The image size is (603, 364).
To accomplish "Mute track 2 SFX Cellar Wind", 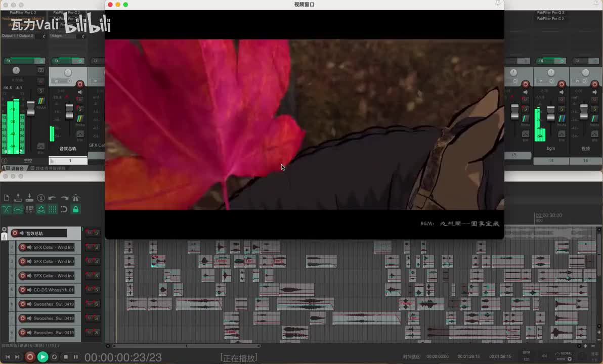I will pyautogui.click(x=89, y=247).
